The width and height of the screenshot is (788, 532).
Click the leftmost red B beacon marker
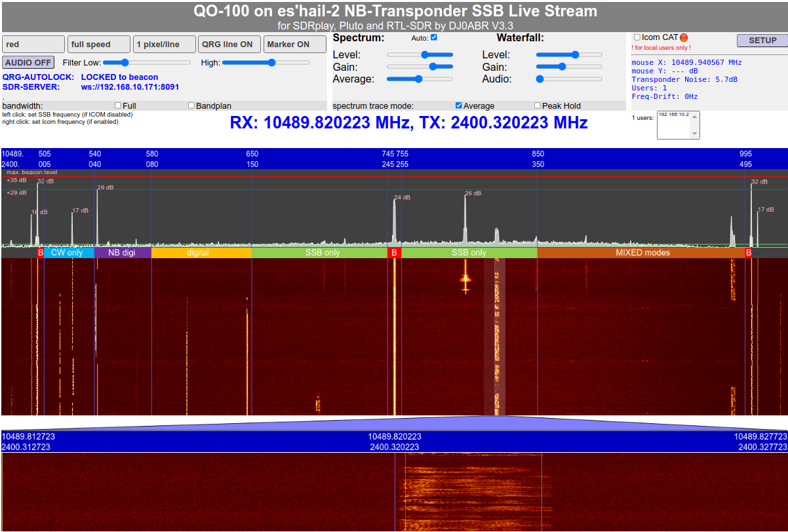coord(41,252)
